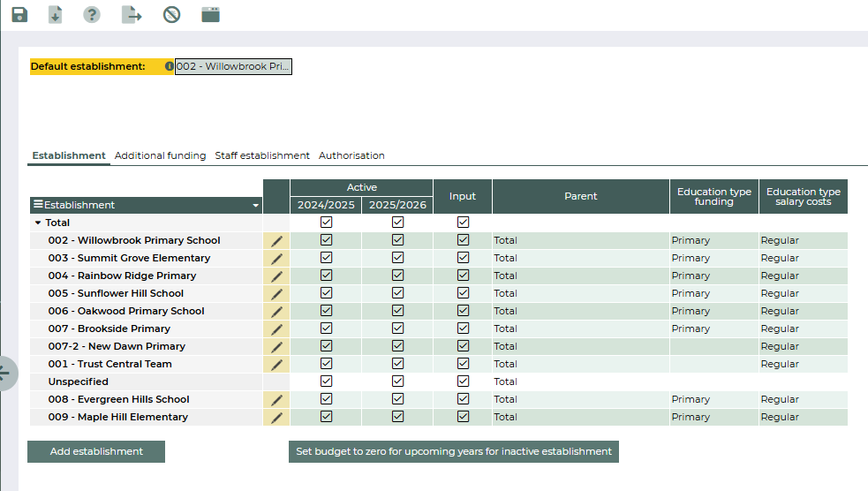868x491 pixels.
Task: Expand the left side panel arrow handle
Action: tap(4, 373)
